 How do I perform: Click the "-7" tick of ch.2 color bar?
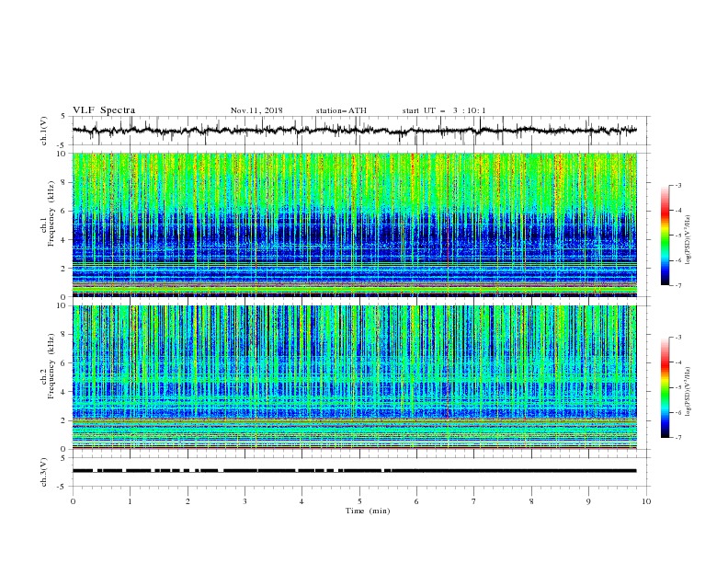tap(677, 438)
